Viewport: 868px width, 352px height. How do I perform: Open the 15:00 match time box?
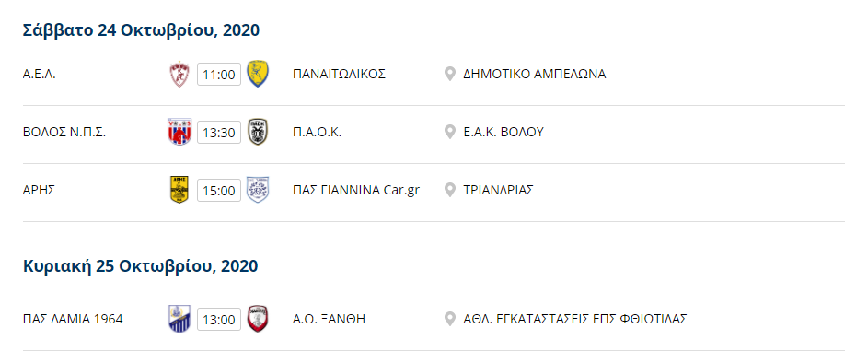219,191
